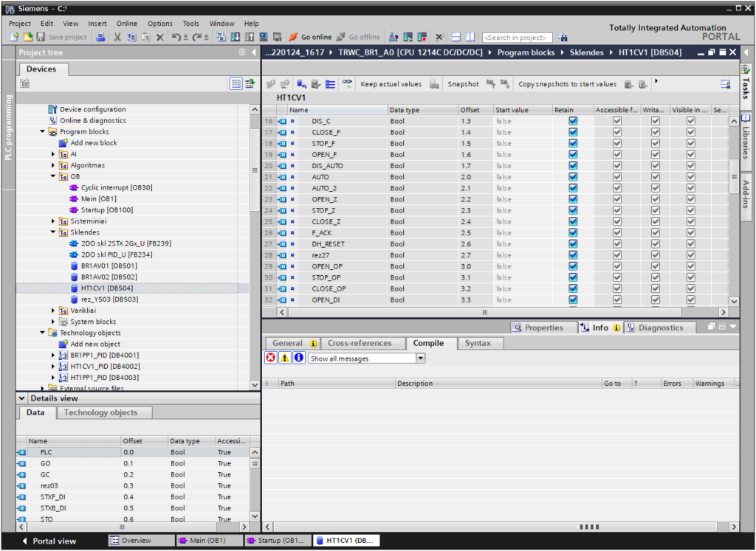Toggle the Accessible checkbox for DIS_AUTO

616,166
